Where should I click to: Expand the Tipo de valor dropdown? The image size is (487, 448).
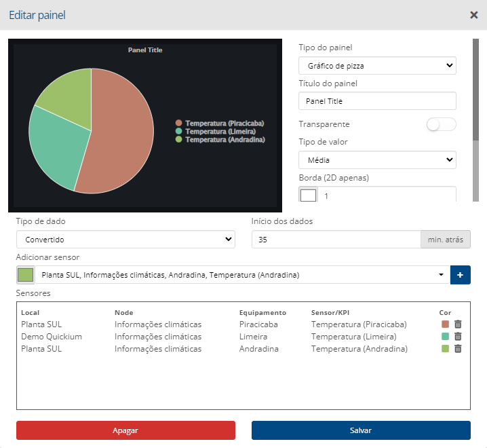[377, 160]
